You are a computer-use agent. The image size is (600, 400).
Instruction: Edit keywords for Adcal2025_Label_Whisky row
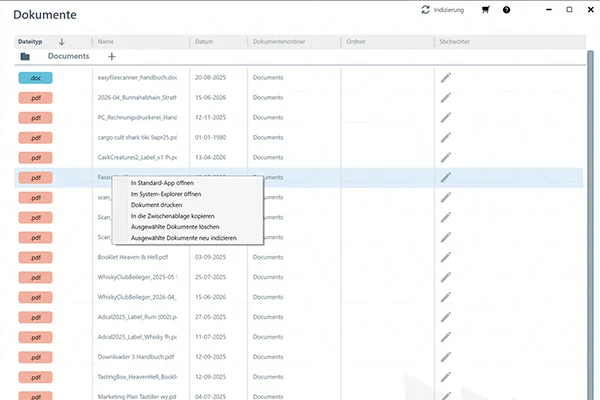coord(446,337)
